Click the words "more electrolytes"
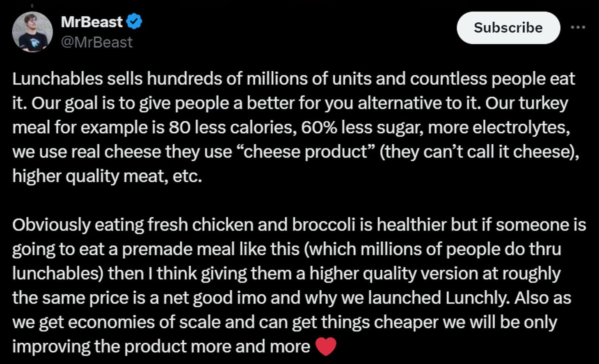599x364 pixels. point(498,127)
